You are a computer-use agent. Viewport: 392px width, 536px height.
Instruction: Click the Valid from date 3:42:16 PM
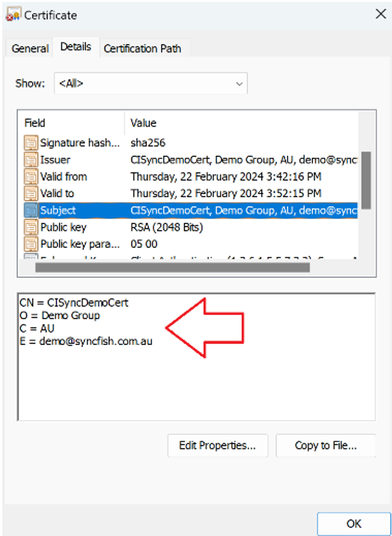226,177
